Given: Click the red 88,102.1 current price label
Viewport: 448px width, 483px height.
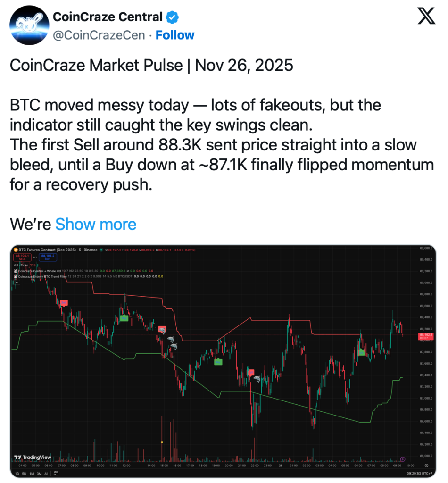Looking at the screenshot, I should coord(425,336).
